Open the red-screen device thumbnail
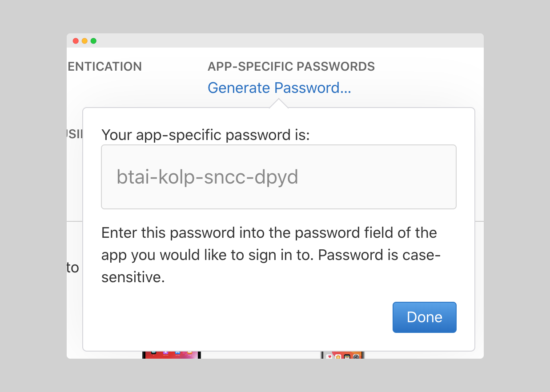550x392 pixels. pos(172,355)
